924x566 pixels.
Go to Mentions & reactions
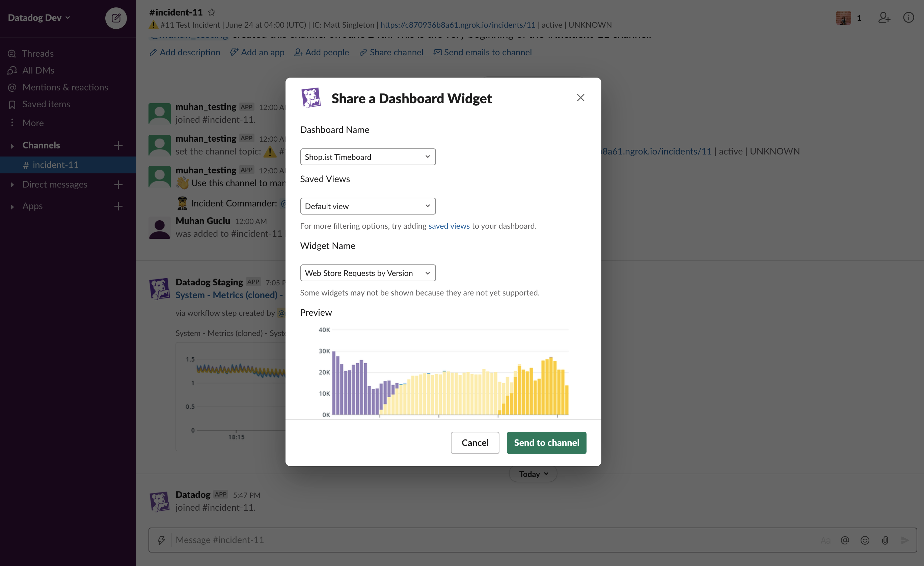tap(65, 87)
